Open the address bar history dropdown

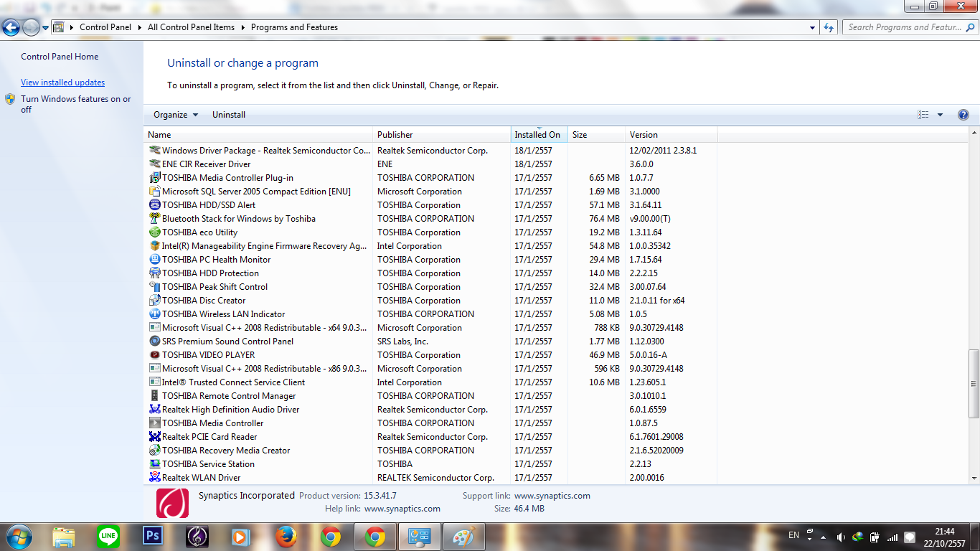812,27
